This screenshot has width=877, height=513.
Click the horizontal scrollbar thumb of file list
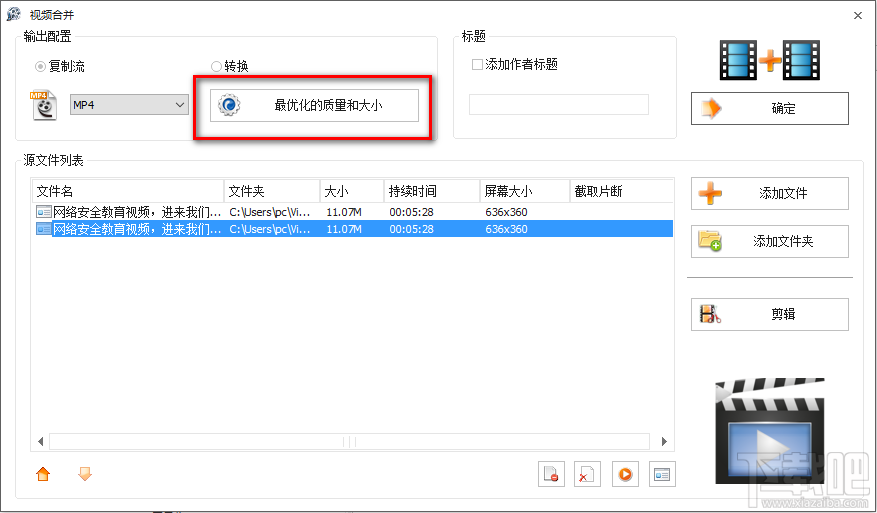(x=350, y=441)
